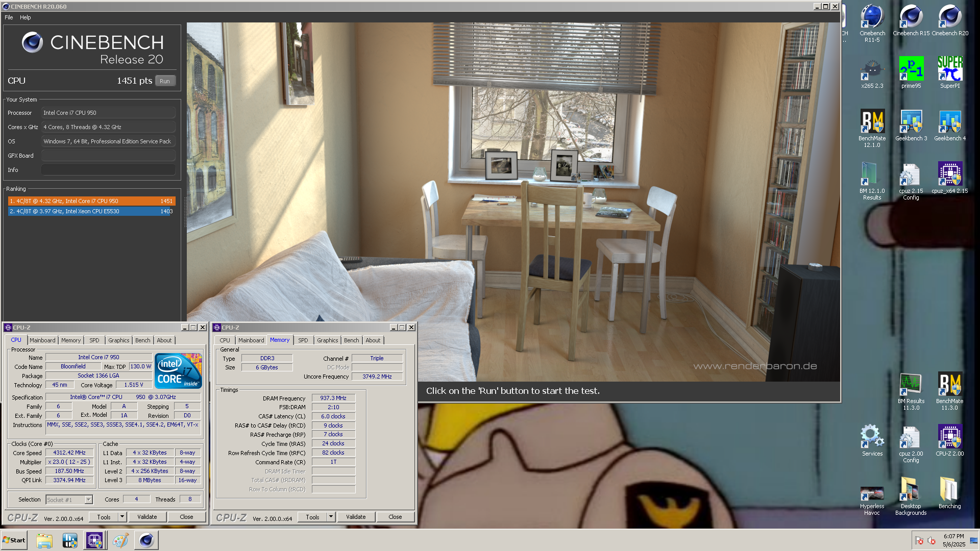Click the muted volume tray icon
This screenshot has height=551, width=980.
point(932,540)
